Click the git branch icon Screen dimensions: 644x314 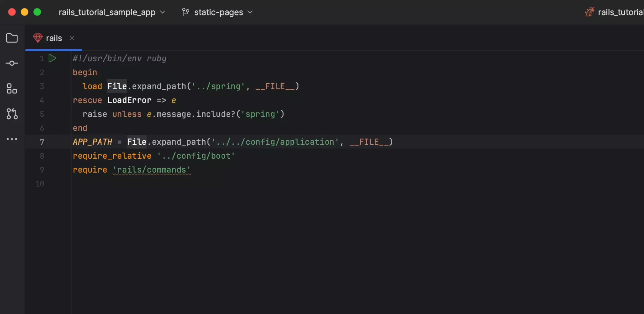(186, 12)
